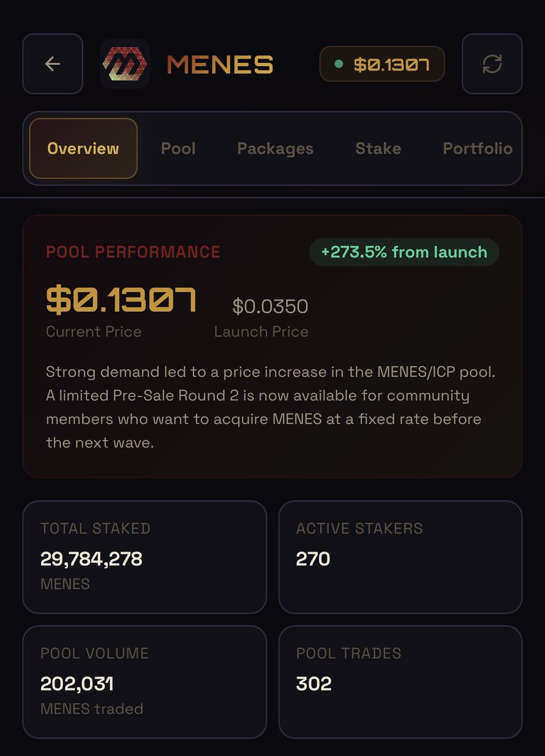Select the Portfolio tab
545x756 pixels.
point(477,149)
